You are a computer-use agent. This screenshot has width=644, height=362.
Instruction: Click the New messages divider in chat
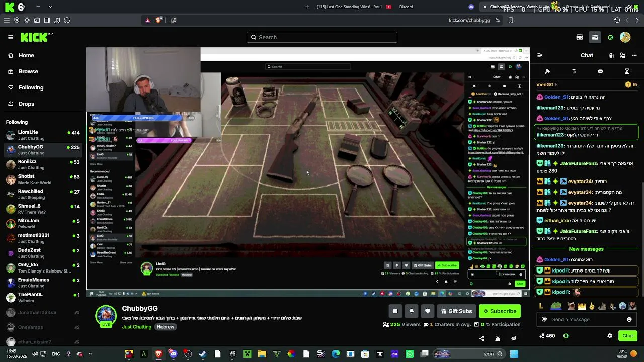tap(586, 249)
